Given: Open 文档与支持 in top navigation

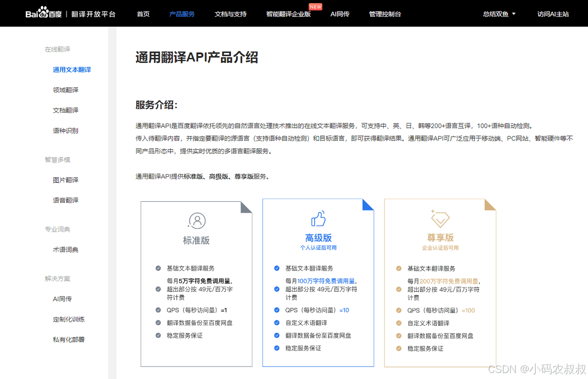Looking at the screenshot, I should click(231, 14).
